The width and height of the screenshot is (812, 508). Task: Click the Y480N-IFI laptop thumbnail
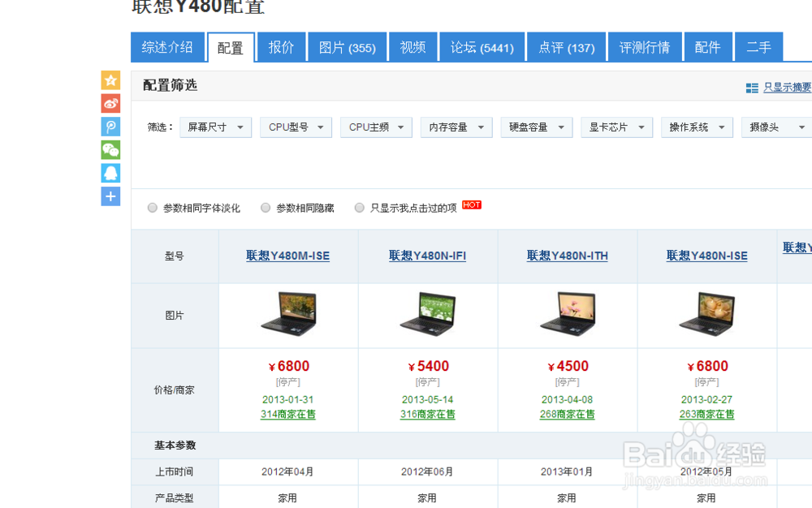coord(428,314)
